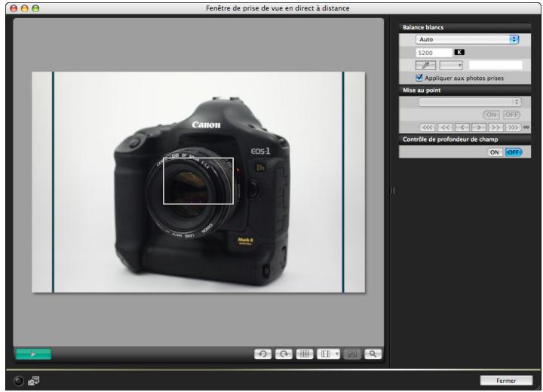Click the round shutter release button

pos(19,381)
